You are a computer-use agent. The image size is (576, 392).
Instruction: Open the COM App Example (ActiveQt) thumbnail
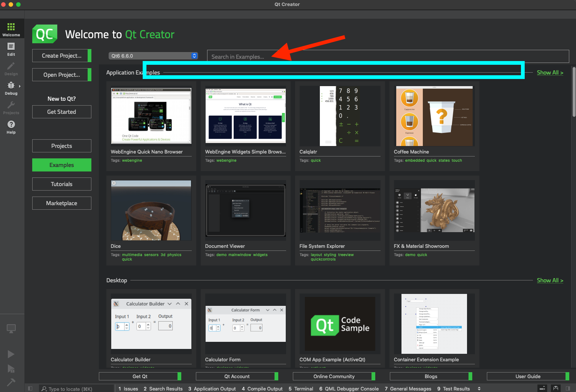(340, 324)
